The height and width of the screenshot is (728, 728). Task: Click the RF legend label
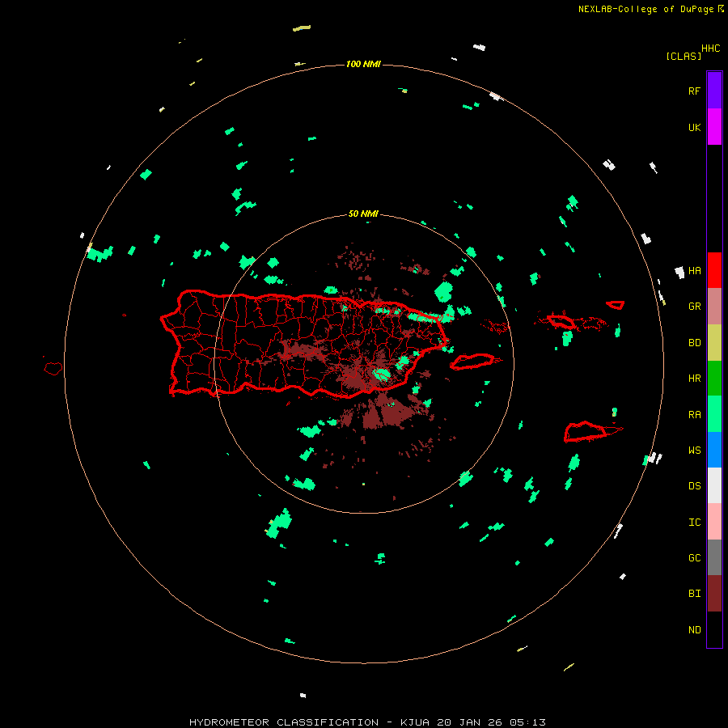tap(694, 91)
